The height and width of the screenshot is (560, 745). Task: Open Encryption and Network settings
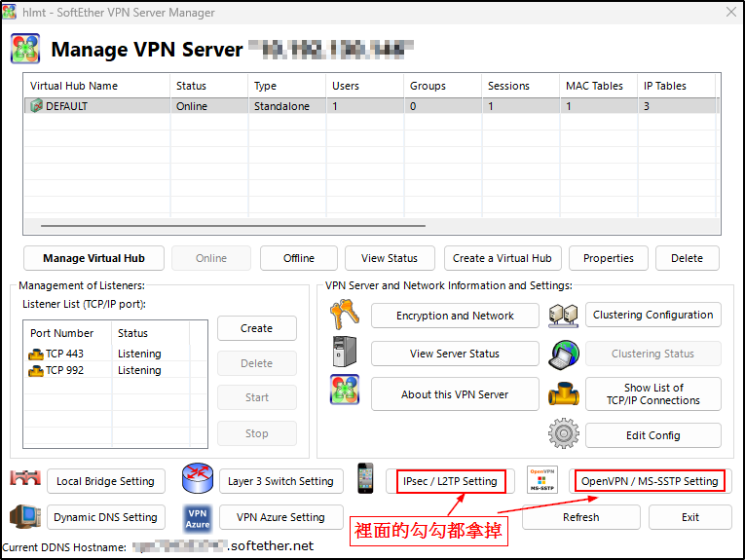pos(455,316)
